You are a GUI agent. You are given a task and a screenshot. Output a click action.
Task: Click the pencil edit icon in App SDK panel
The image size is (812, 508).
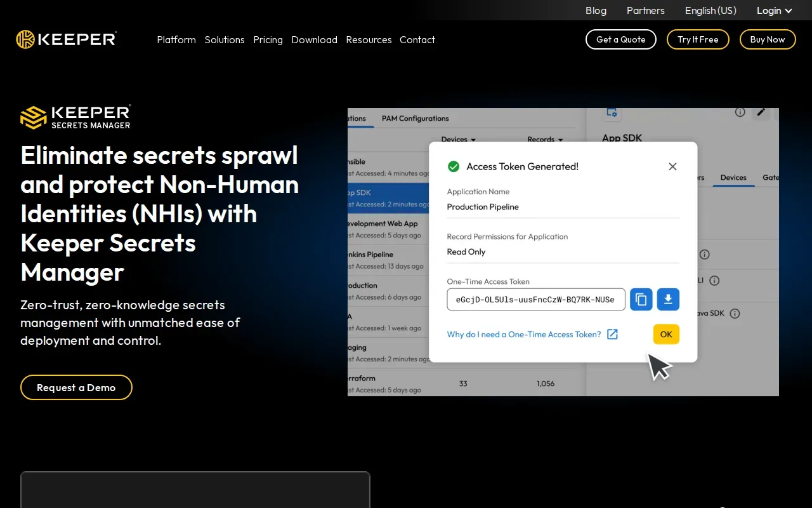[x=761, y=112]
